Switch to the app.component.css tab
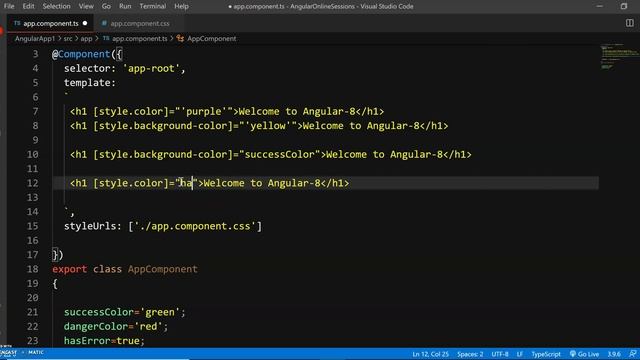Image resolution: width=640 pixels, height=360 pixels. pyautogui.click(x=140, y=23)
